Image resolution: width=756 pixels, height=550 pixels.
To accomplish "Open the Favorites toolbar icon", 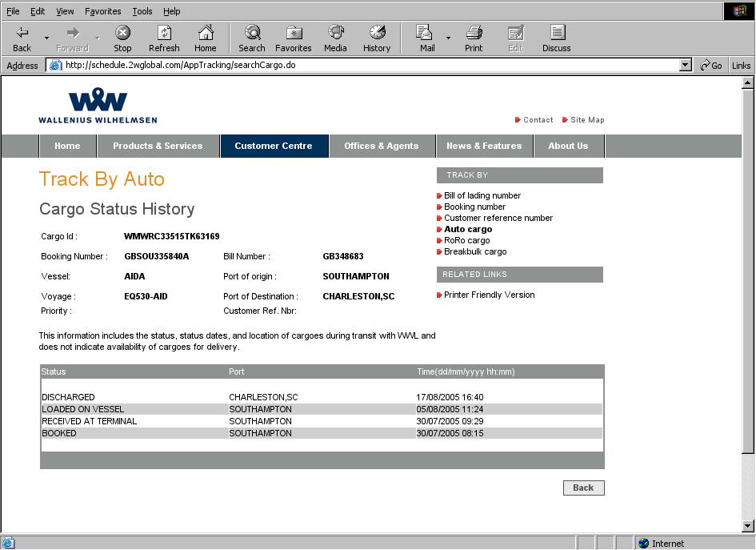I will click(x=294, y=33).
